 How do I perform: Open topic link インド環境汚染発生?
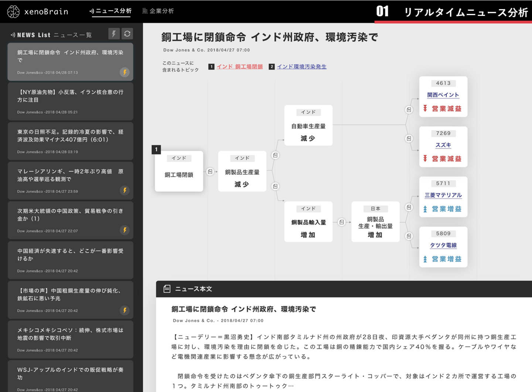(x=302, y=67)
